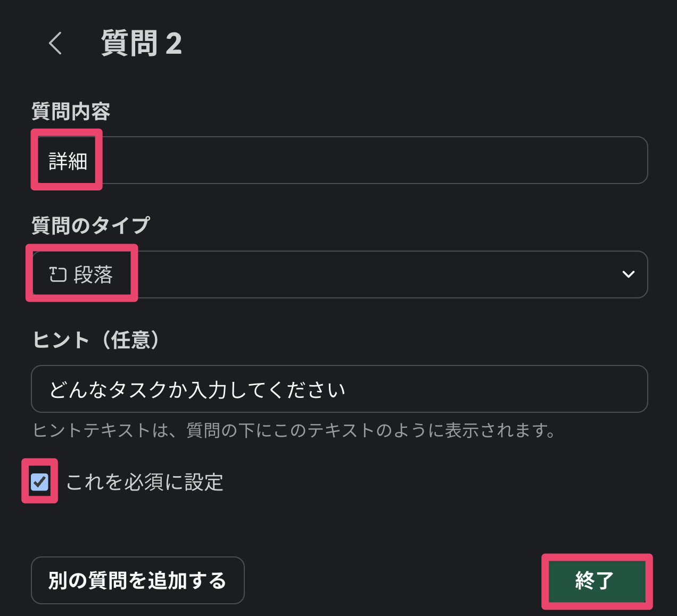The image size is (677, 616).
Task: Click the ヒント（任意）field label
Action: 96,340
